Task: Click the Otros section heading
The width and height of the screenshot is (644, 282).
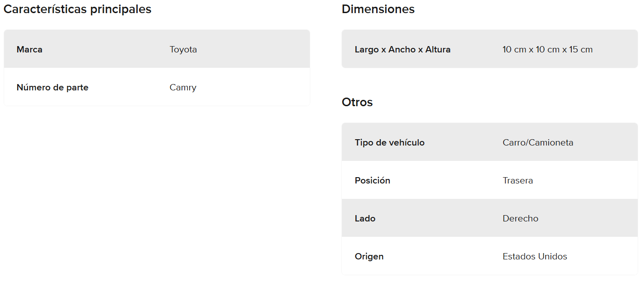Action: [x=357, y=102]
